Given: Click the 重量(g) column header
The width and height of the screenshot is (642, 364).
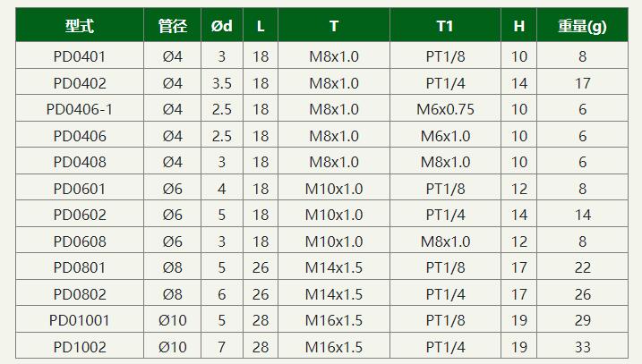Looking at the screenshot, I should pyautogui.click(x=582, y=26).
